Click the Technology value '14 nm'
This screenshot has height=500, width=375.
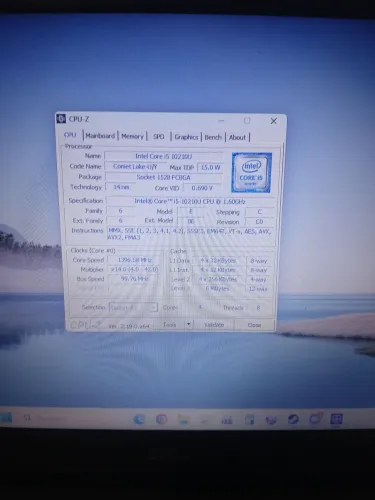(x=121, y=187)
